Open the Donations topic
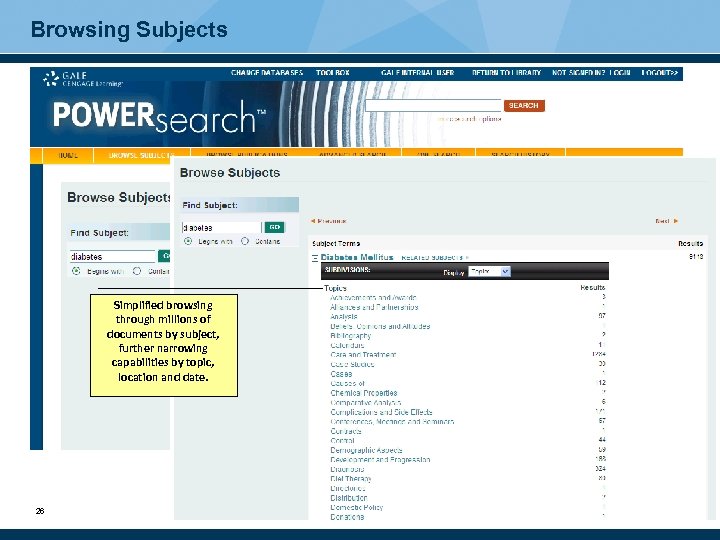 347,517
